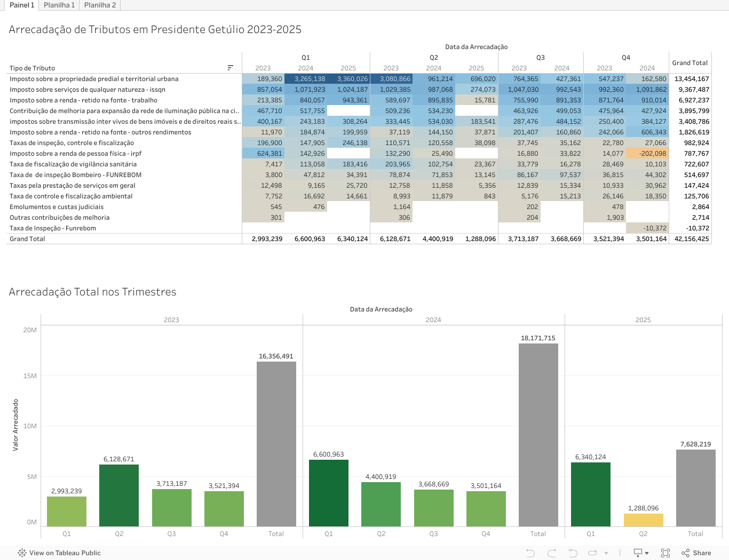Follow the View on Tableau Public link
Screen dimensions: 729x560
coord(59,553)
